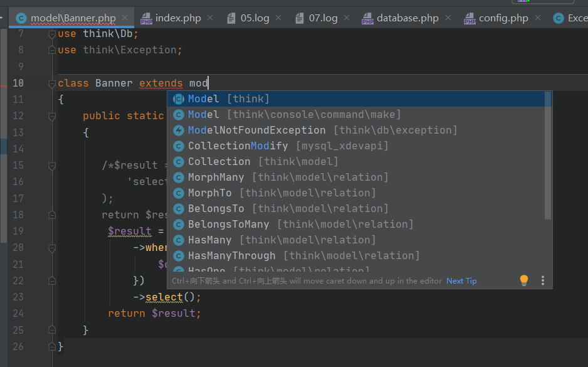Choose MorphMany completion suggestion
Screen dimensions: 588x367
click(x=356, y=177)
